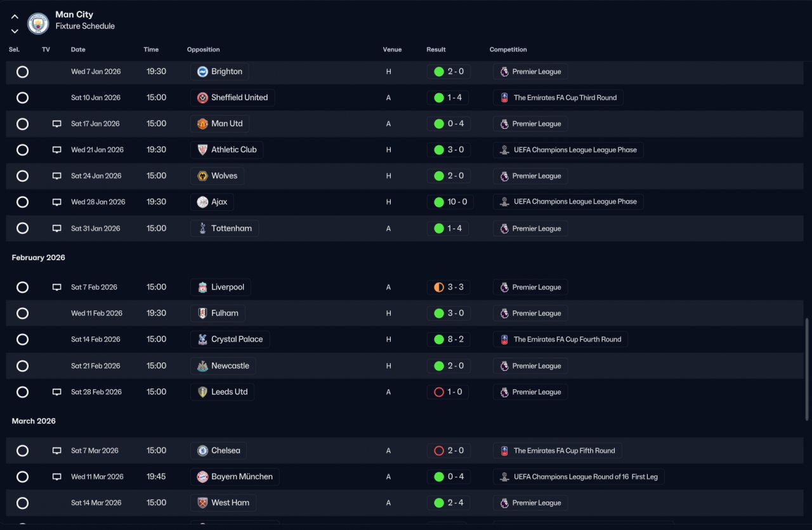Sort fixtures by the Date column header
812x530 pixels.
point(78,50)
